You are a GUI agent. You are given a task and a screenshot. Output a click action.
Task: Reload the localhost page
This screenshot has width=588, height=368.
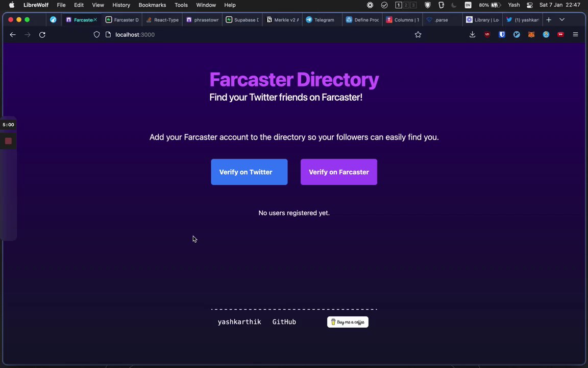point(42,35)
